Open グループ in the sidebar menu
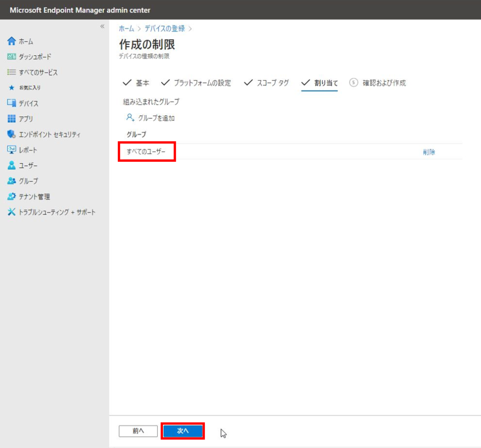This screenshot has height=448, width=481. (x=29, y=181)
